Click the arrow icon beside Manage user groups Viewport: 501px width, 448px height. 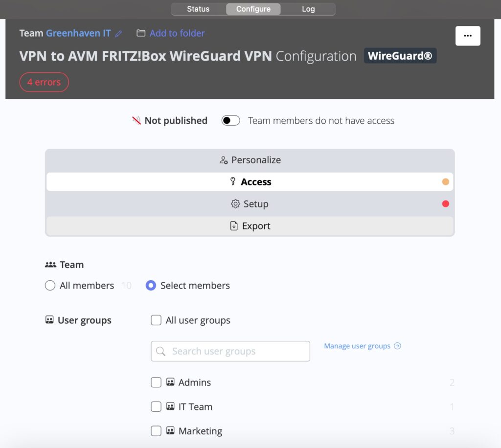[x=397, y=346]
